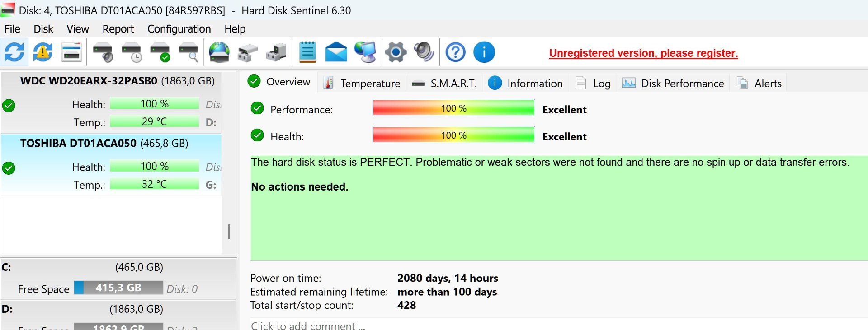Click the C: Free Space 415,3 GB bar

pyautogui.click(x=118, y=288)
